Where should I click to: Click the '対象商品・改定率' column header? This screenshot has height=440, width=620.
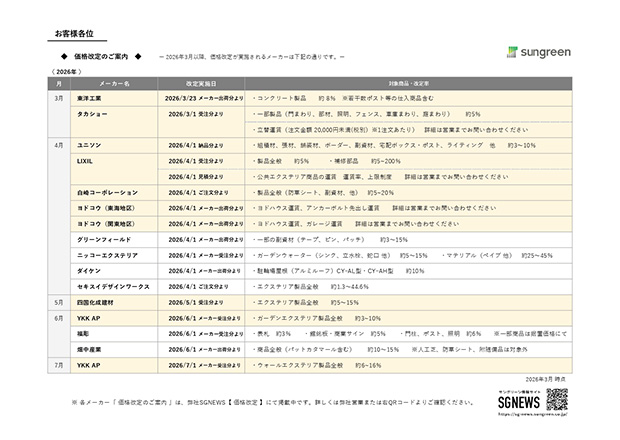click(408, 84)
